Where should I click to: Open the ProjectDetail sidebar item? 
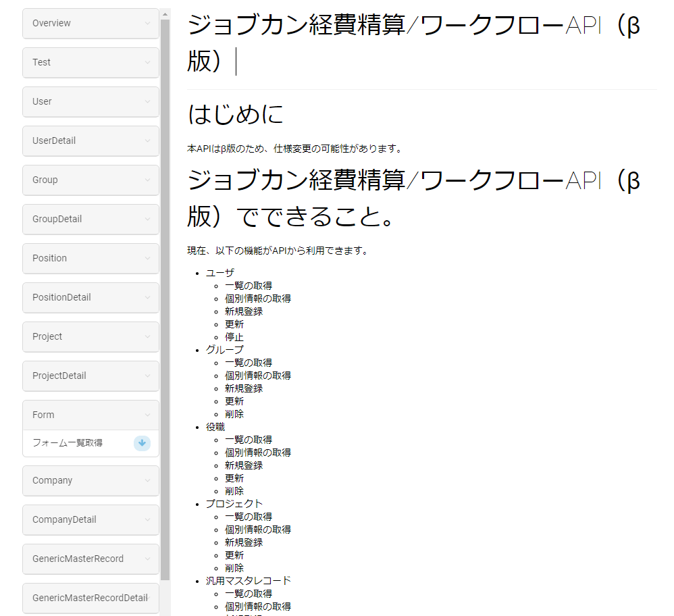pyautogui.click(x=90, y=376)
